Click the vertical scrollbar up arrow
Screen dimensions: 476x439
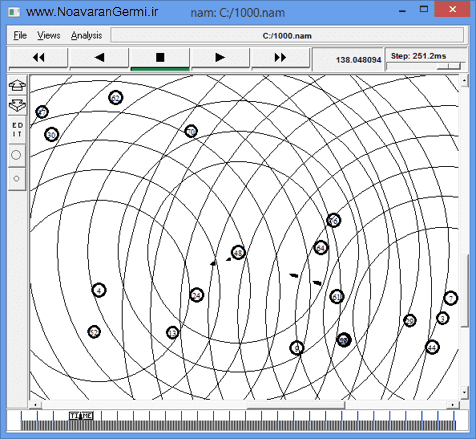[x=464, y=81]
